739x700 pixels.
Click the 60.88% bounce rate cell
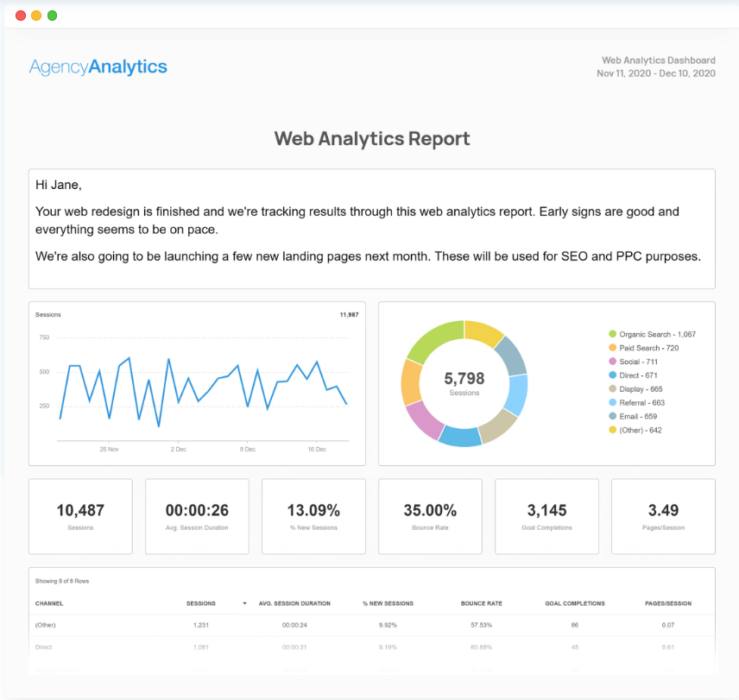tap(481, 647)
